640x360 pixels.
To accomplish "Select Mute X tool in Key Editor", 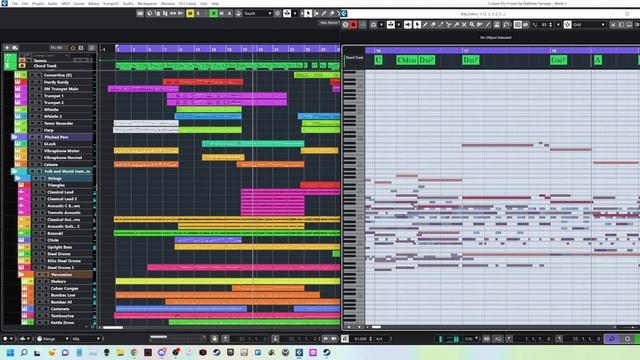I will (x=464, y=24).
